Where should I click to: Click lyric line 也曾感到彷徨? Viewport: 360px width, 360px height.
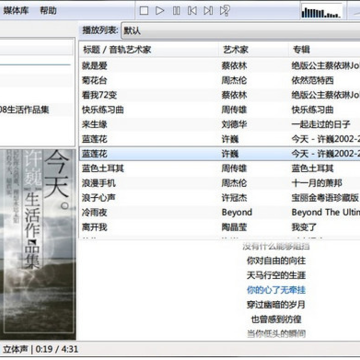pyautogui.click(x=276, y=319)
